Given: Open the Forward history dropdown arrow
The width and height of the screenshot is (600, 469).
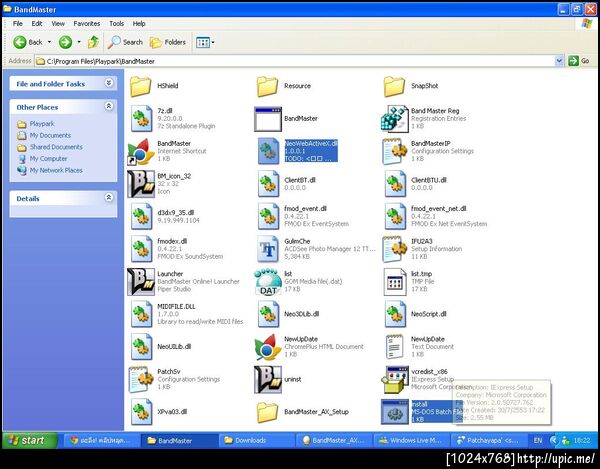Looking at the screenshot, I should (x=79, y=42).
